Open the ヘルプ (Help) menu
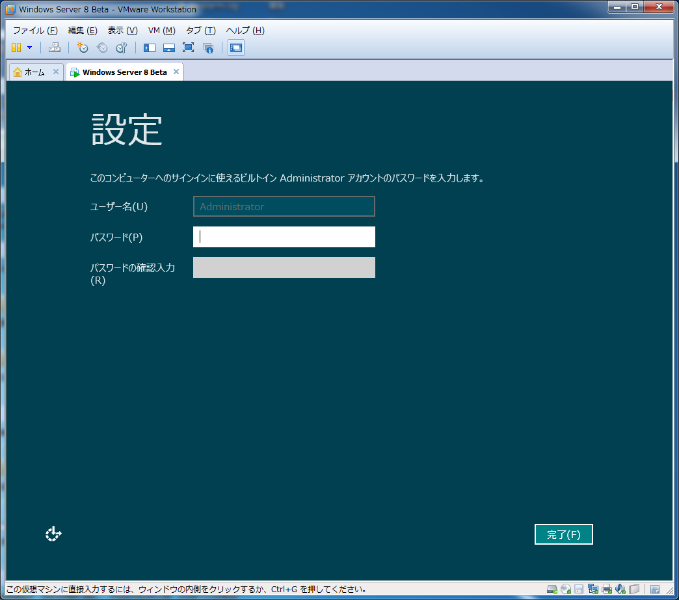The height and width of the screenshot is (600, 679). pos(244,30)
